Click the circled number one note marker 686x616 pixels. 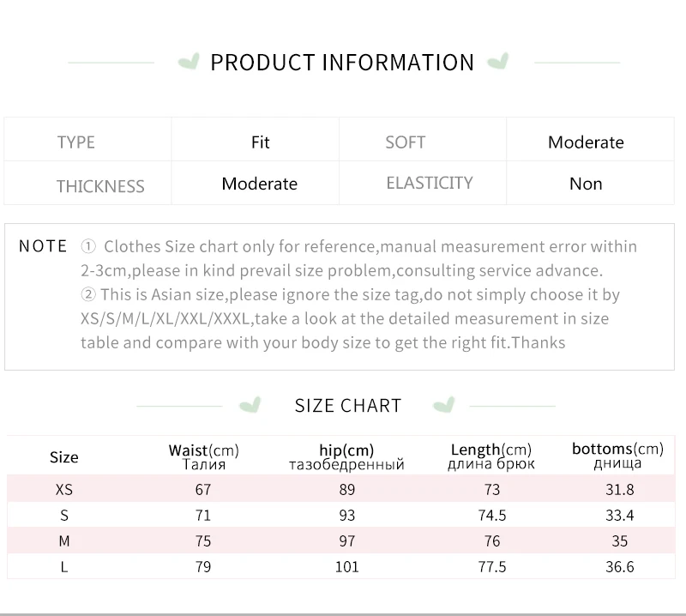[x=88, y=247]
